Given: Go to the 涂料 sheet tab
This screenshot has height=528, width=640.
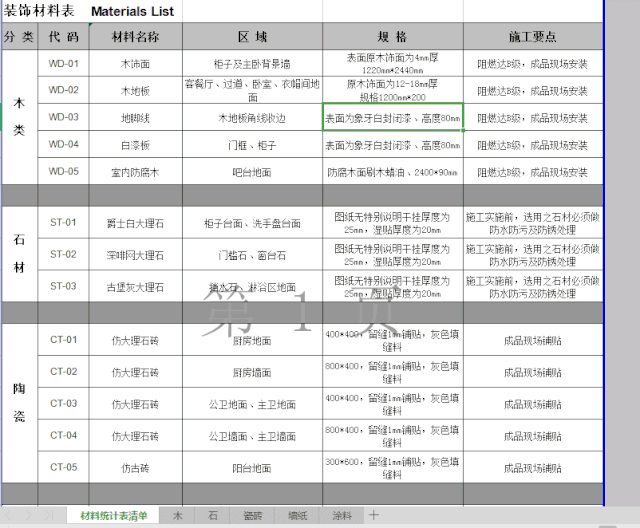Looking at the screenshot, I should point(340,516).
